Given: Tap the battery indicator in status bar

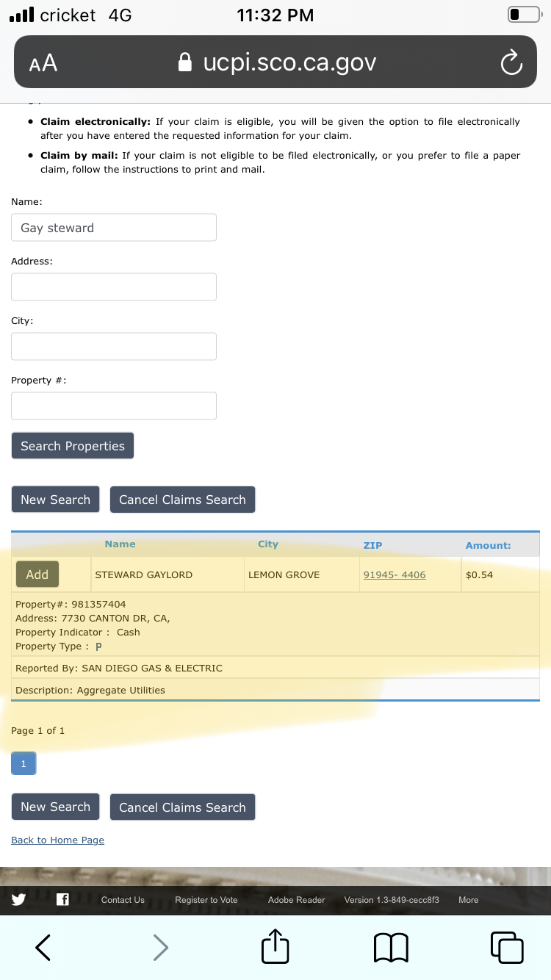Looking at the screenshot, I should (524, 14).
